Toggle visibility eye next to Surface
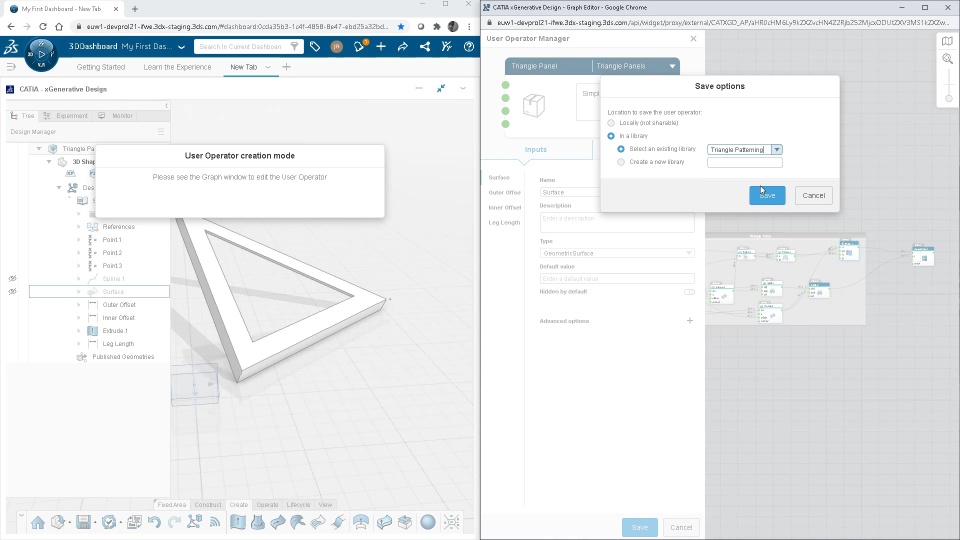The image size is (960, 540). point(12,291)
